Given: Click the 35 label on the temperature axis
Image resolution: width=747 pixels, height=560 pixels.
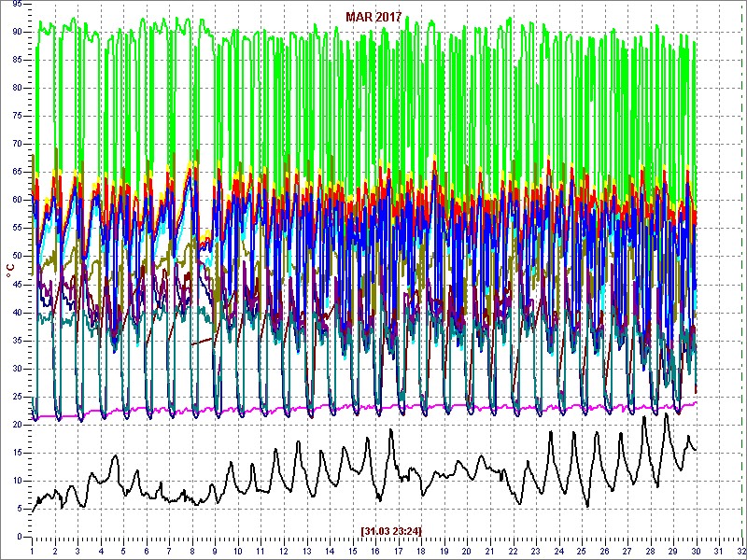Looking at the screenshot, I should click(18, 340).
